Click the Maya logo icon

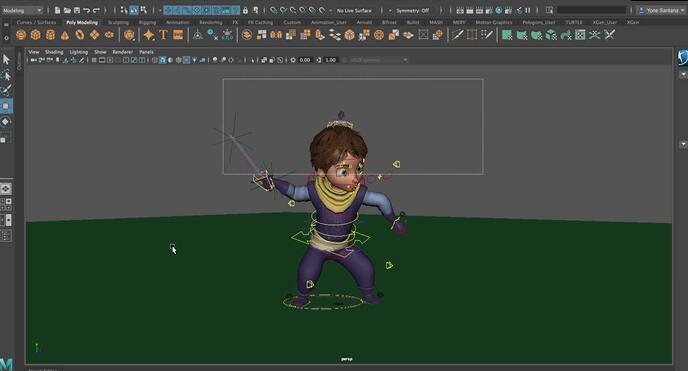click(6, 364)
